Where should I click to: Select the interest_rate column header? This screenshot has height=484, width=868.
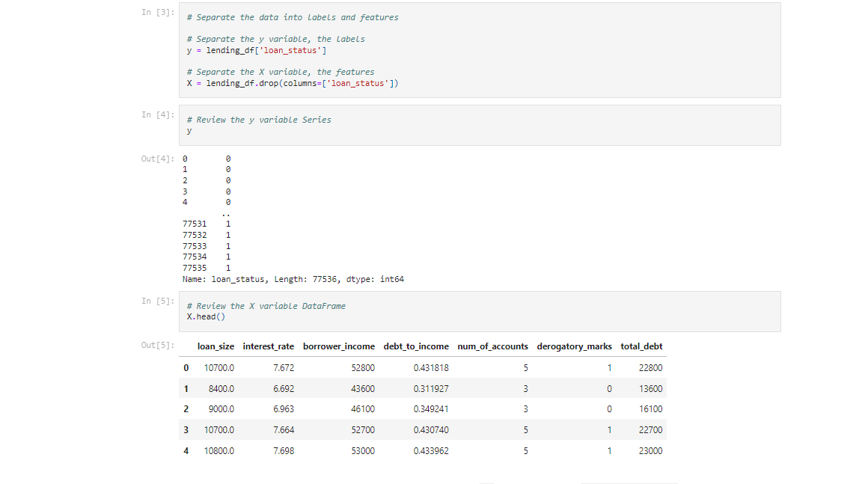point(268,346)
